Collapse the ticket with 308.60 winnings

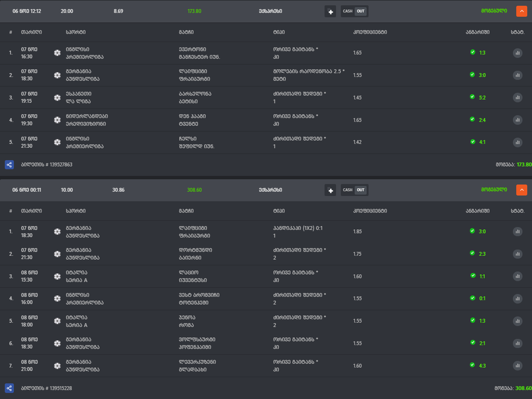tap(522, 190)
